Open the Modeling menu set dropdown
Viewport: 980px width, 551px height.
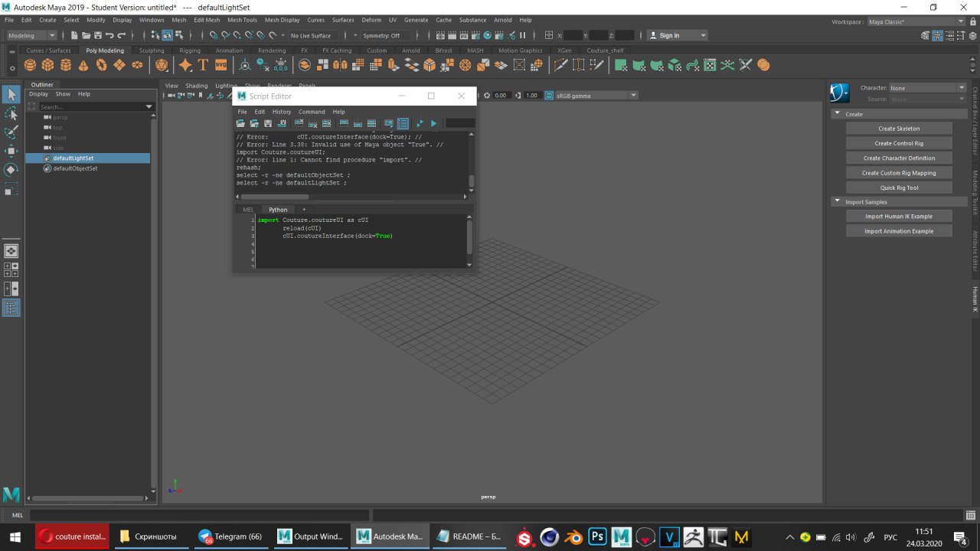(x=31, y=35)
